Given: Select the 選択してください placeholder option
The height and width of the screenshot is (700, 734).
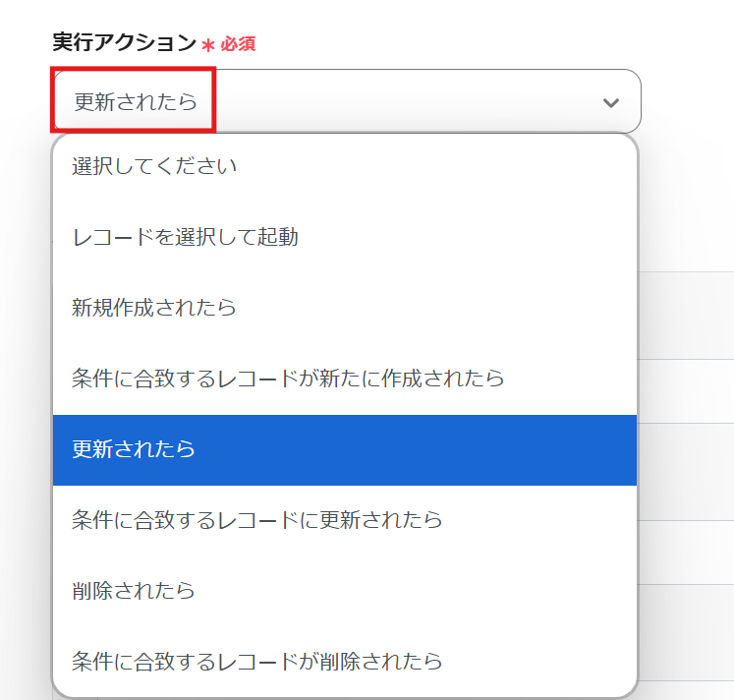Looking at the screenshot, I should tap(154, 166).
